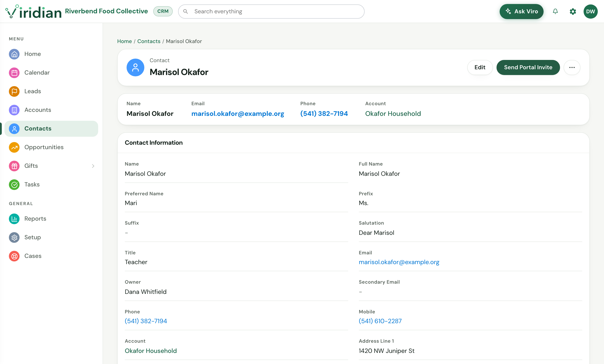Viewport: 604px width, 364px height.
Task: Go to the Calendar menu item
Action: tap(51, 73)
